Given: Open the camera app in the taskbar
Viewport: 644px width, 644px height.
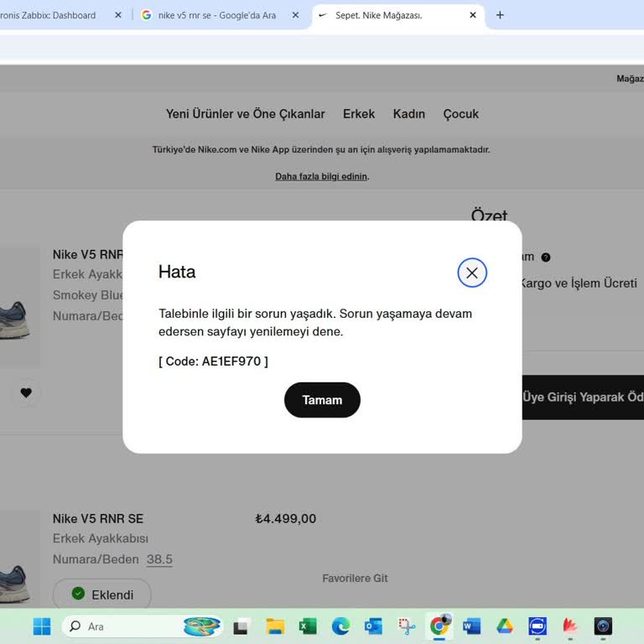Looking at the screenshot, I should [x=603, y=626].
